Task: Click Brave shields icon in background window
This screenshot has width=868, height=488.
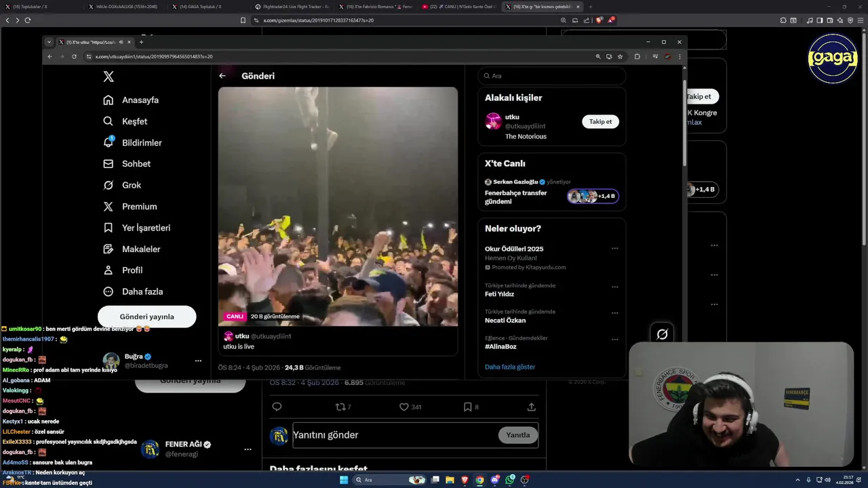Action: tap(599, 20)
